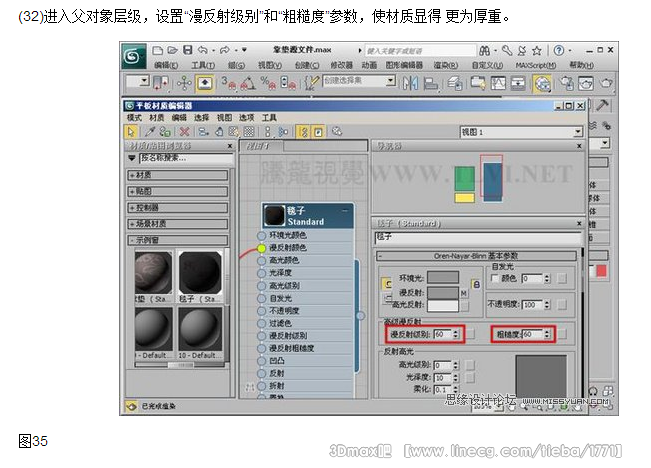This screenshot has height=468, width=651.
Task: Open the 渲染(R) main menu
Action: coord(445,65)
